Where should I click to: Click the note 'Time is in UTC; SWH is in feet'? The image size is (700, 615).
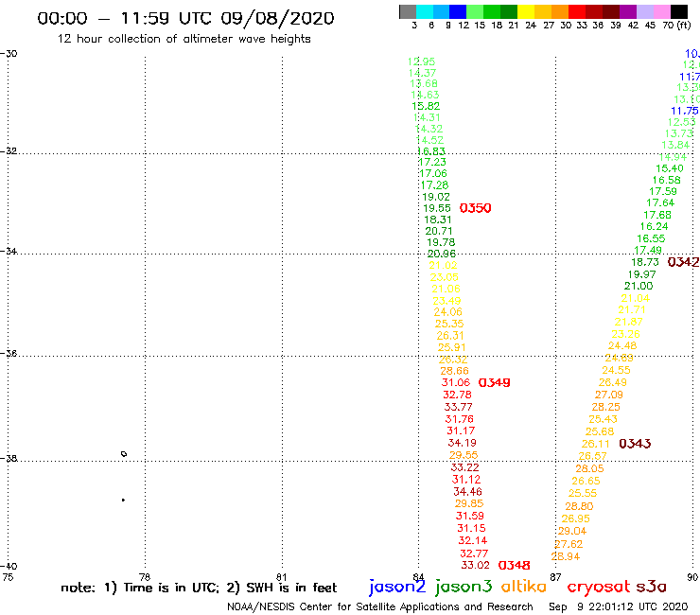[x=199, y=588]
